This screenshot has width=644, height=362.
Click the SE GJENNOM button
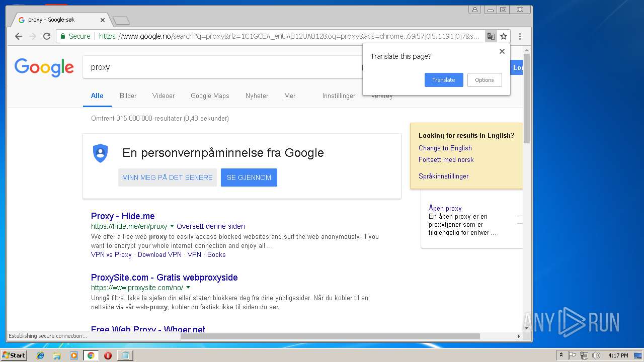tap(249, 177)
